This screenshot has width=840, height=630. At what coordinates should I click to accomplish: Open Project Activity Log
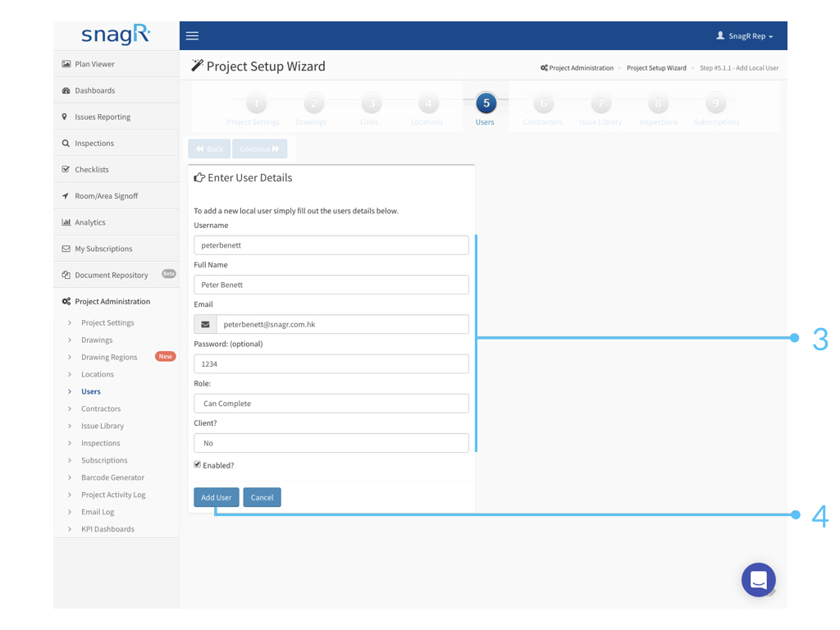(x=113, y=495)
